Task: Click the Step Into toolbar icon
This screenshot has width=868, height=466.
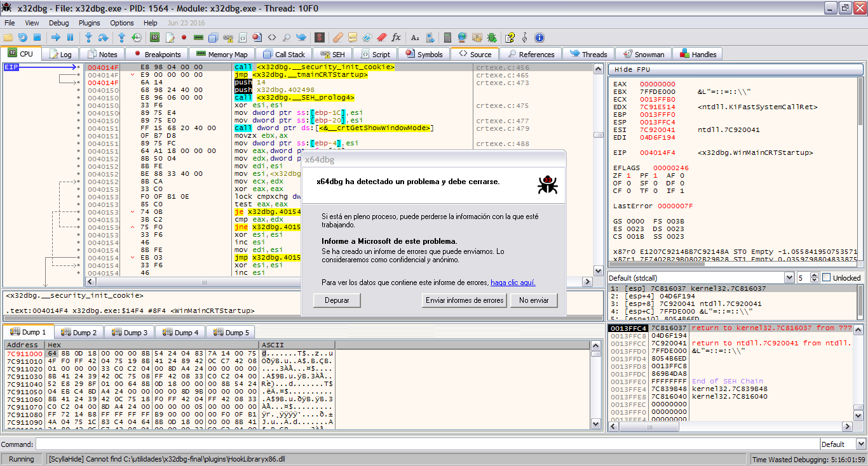Action: [x=89, y=37]
